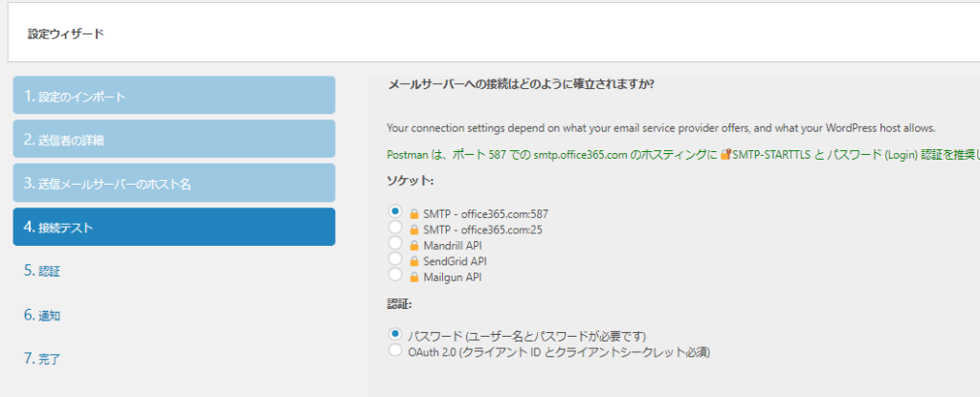Open step 3 送信メールサーバーのホスト名
Image resolution: width=980 pixels, height=397 pixels.
[173, 184]
